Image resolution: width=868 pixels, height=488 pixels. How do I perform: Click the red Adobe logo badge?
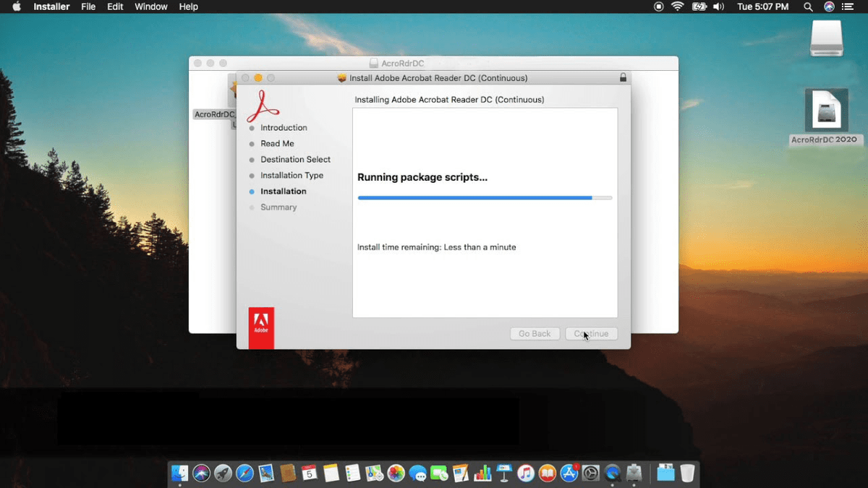coord(261,328)
